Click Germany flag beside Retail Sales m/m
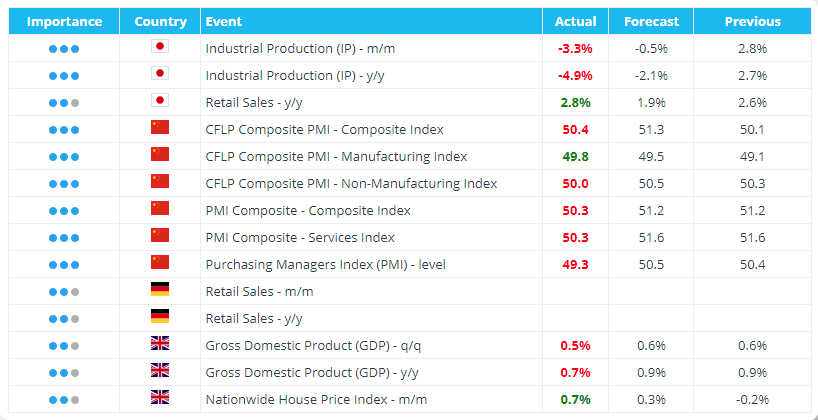Image resolution: width=818 pixels, height=420 pixels. tap(159, 290)
